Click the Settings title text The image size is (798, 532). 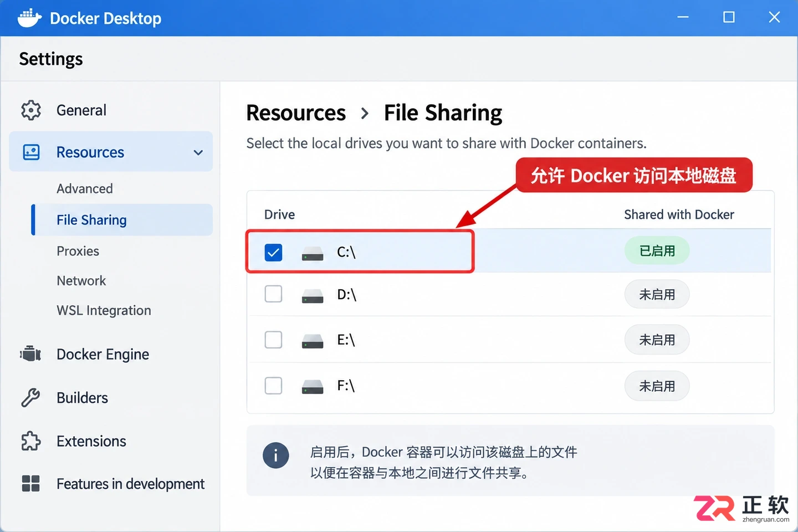pos(51,59)
